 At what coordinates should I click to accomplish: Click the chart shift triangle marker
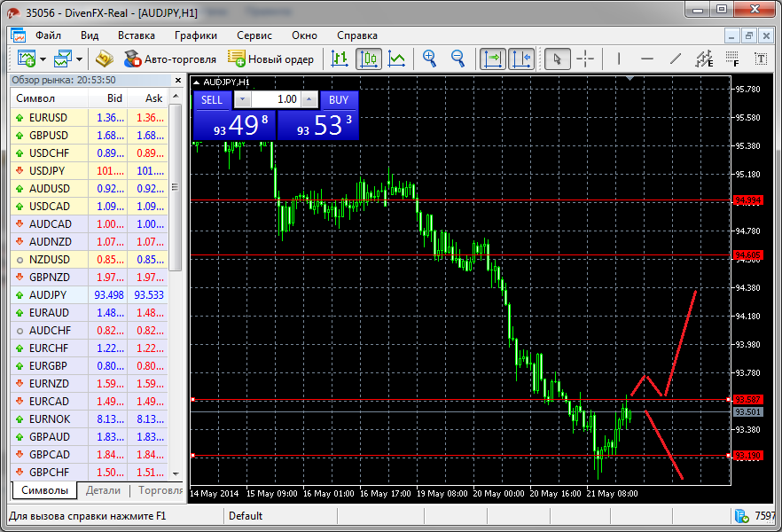point(630,78)
